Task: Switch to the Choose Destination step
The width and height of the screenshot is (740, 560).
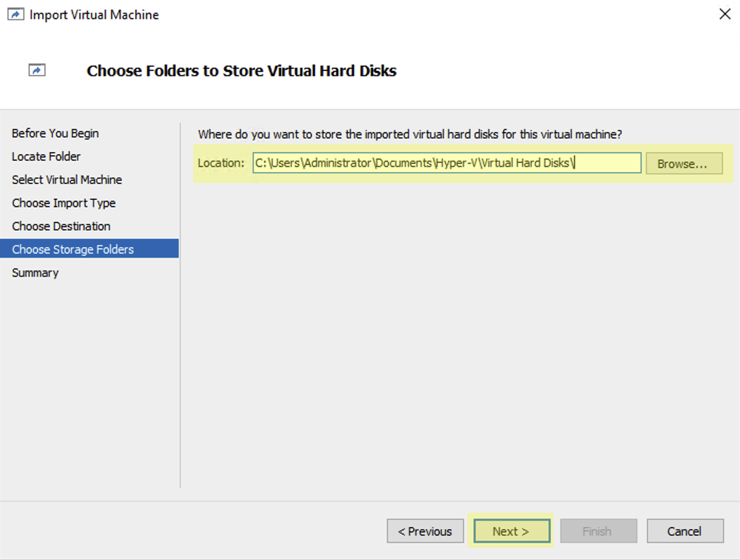Action: (x=61, y=226)
